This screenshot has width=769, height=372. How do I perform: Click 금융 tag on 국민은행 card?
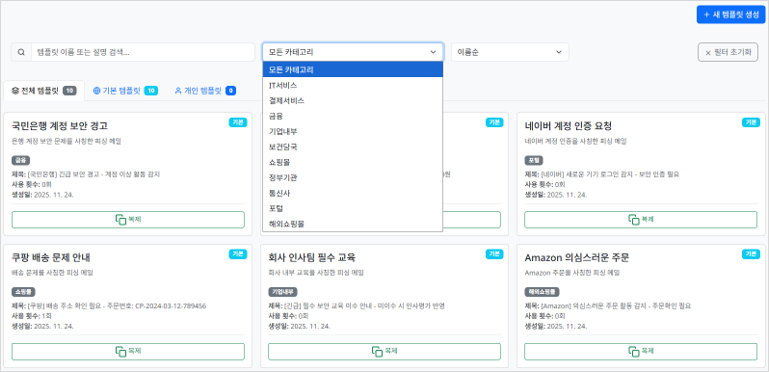point(21,160)
